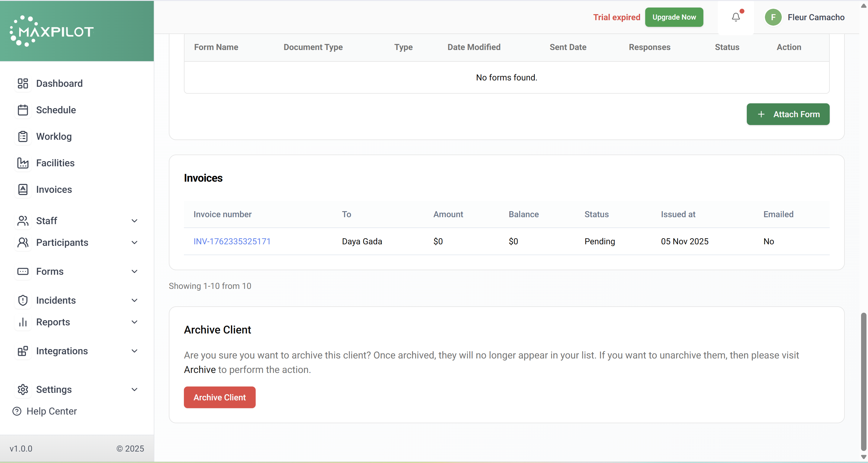Expand the Reports dropdown chevron
868x463 pixels.
click(x=134, y=322)
